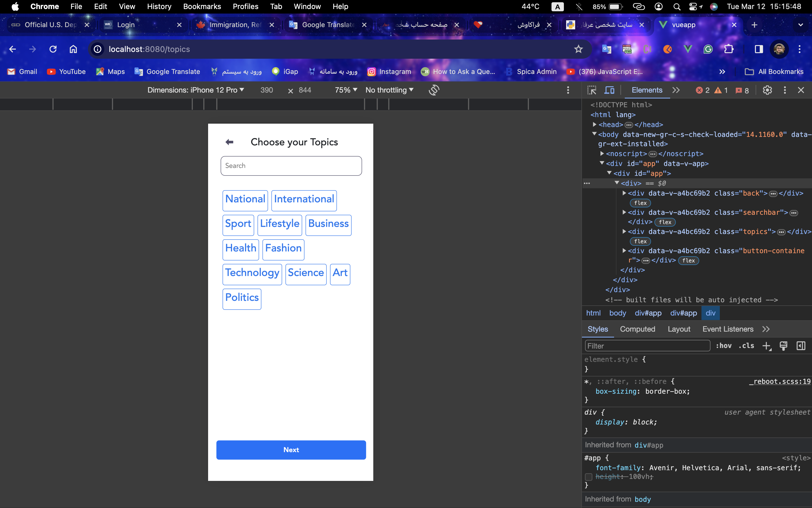Switch to the Computed tab
812x508 pixels.
point(637,329)
